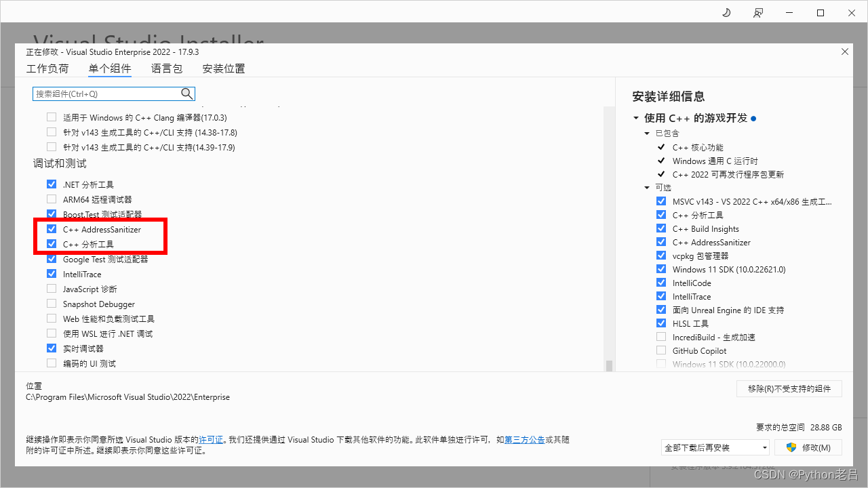The width and height of the screenshot is (868, 488).
Task: Select the 单个组件 tab
Action: 110,68
